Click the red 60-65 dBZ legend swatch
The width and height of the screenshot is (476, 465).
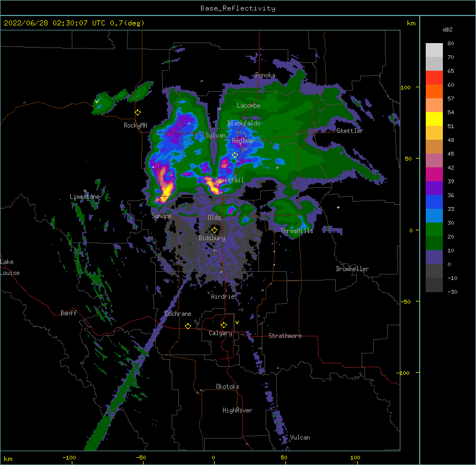coord(434,78)
